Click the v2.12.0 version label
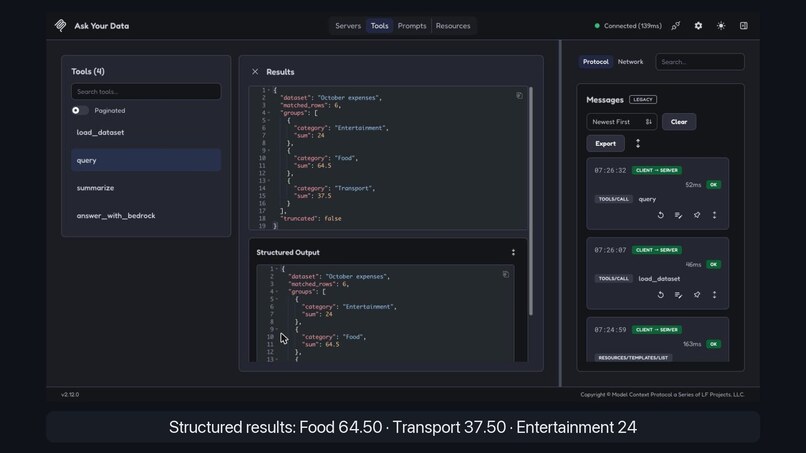 (70, 394)
